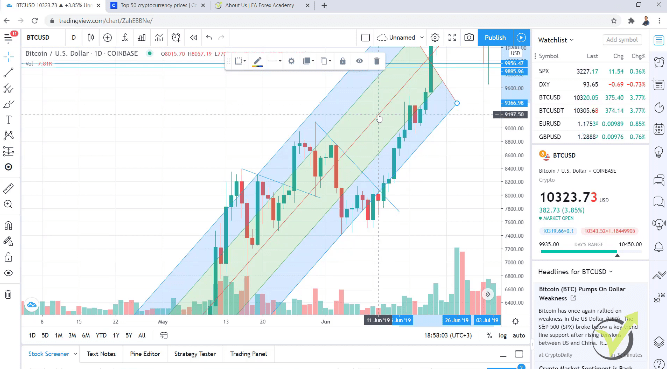Select the 1D date range
667x369 pixels.
click(32, 335)
